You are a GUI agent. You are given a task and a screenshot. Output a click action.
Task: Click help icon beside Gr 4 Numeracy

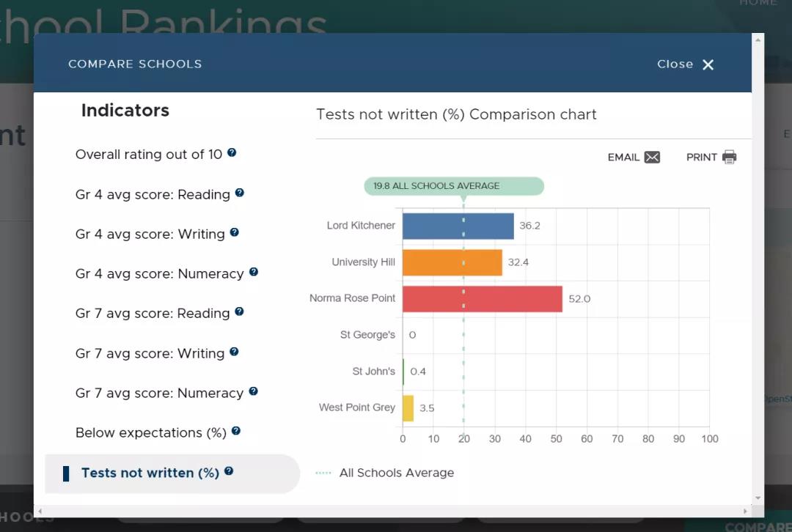[254, 272]
